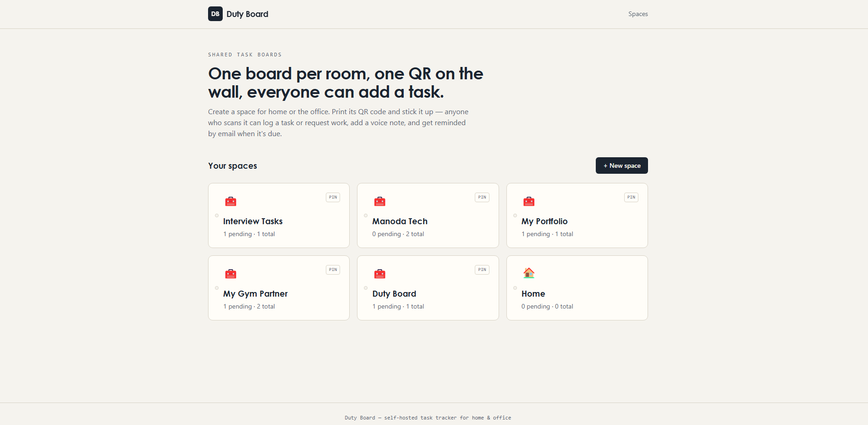This screenshot has height=425, width=868.
Task: Click the "SHARED TASK BOARDS" label
Action: (245, 55)
